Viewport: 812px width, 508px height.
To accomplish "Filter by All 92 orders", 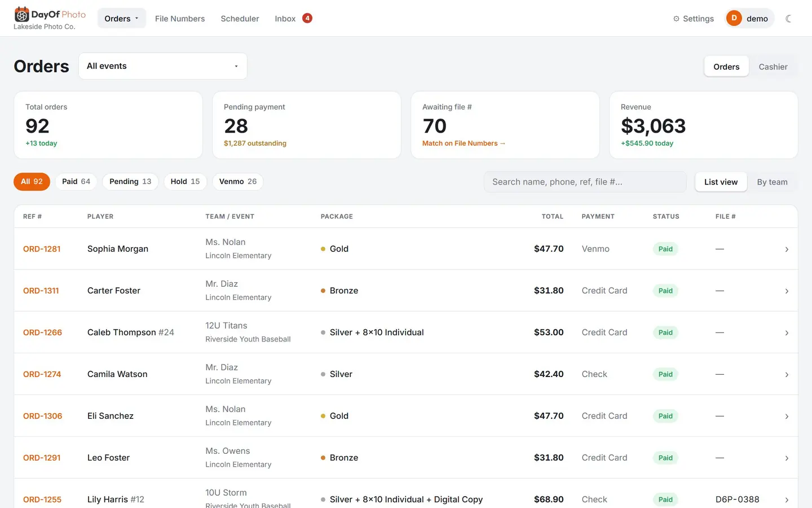I will click(32, 181).
